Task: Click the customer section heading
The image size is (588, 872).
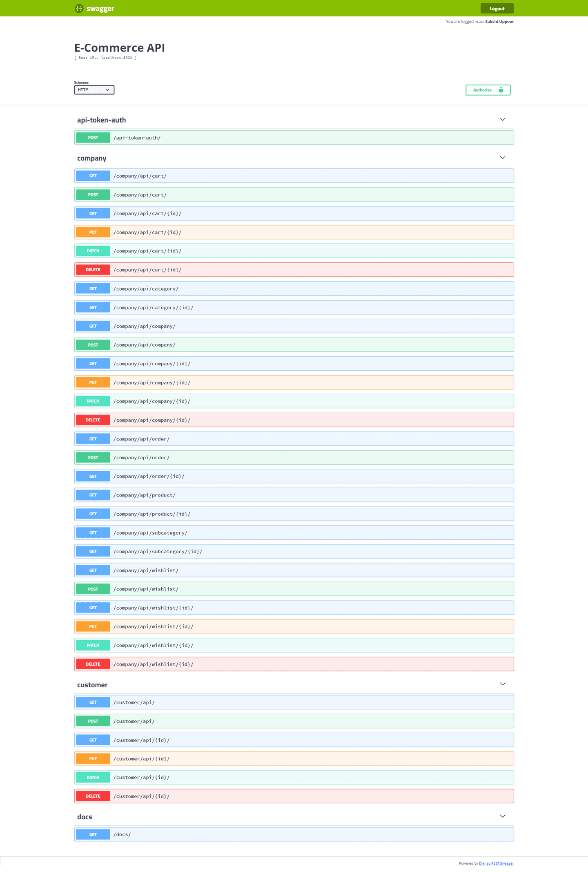Action: [x=92, y=685]
